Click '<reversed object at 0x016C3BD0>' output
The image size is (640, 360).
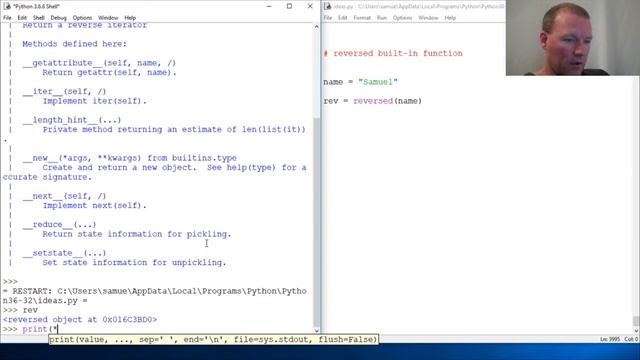[80, 320]
